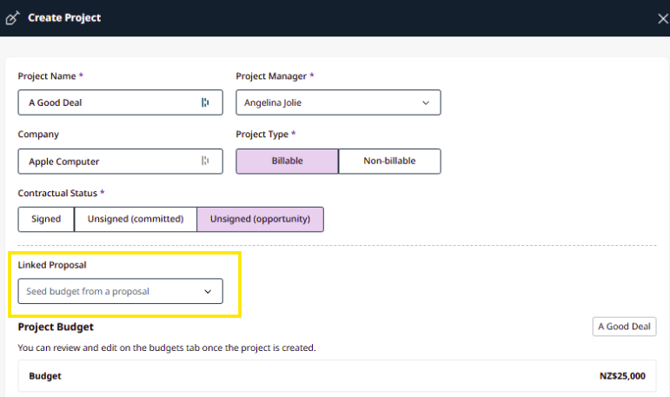Image resolution: width=670 pixels, height=397 pixels.
Task: Click the Linked Proposal label
Action: [52, 265]
